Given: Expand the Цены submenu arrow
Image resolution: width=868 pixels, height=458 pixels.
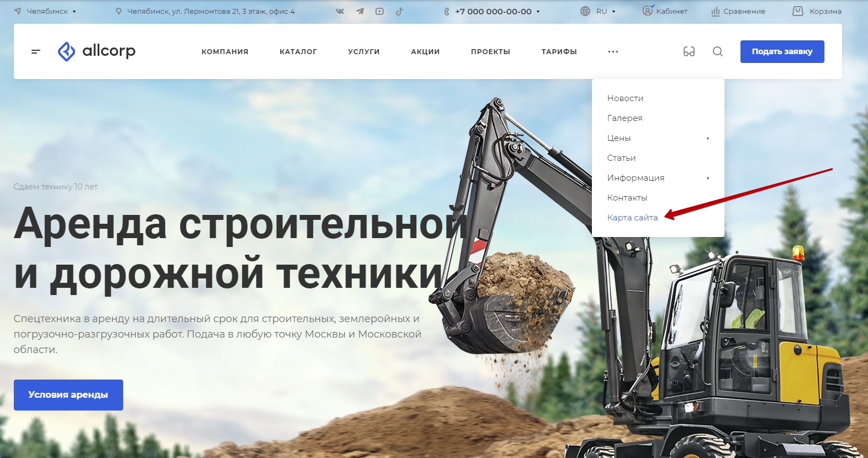Looking at the screenshot, I should click(x=708, y=138).
